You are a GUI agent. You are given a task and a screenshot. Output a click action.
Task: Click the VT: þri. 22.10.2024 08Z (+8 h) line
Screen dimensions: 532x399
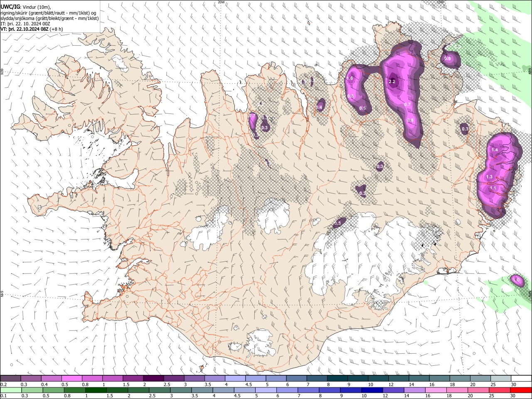(32, 29)
